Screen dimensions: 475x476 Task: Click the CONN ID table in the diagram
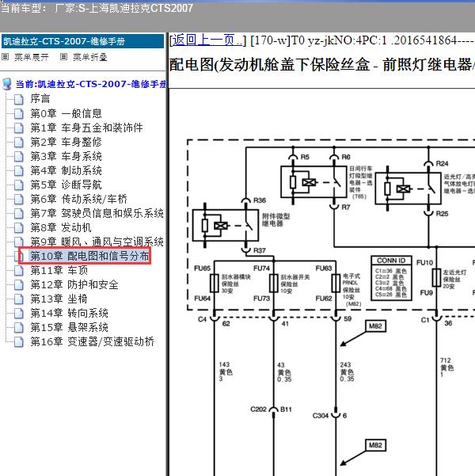391,278
